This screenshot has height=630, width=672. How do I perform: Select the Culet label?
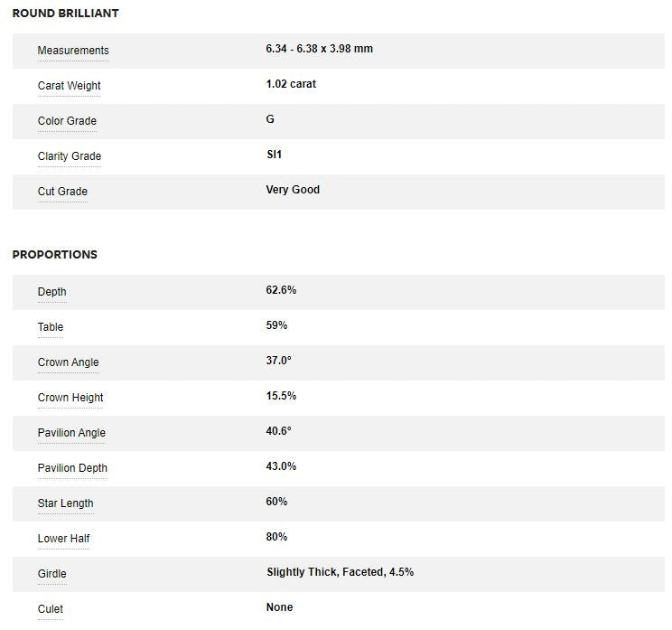51,609
